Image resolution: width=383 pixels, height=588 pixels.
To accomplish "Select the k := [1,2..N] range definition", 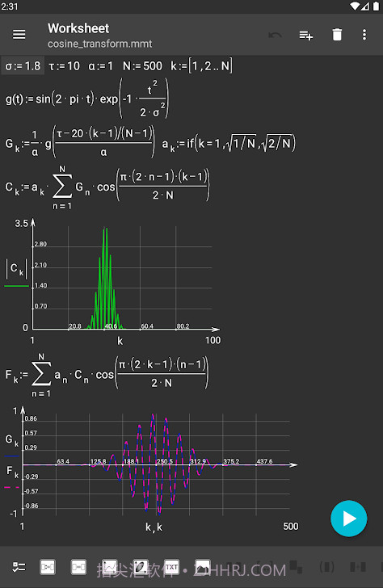I will click(201, 66).
